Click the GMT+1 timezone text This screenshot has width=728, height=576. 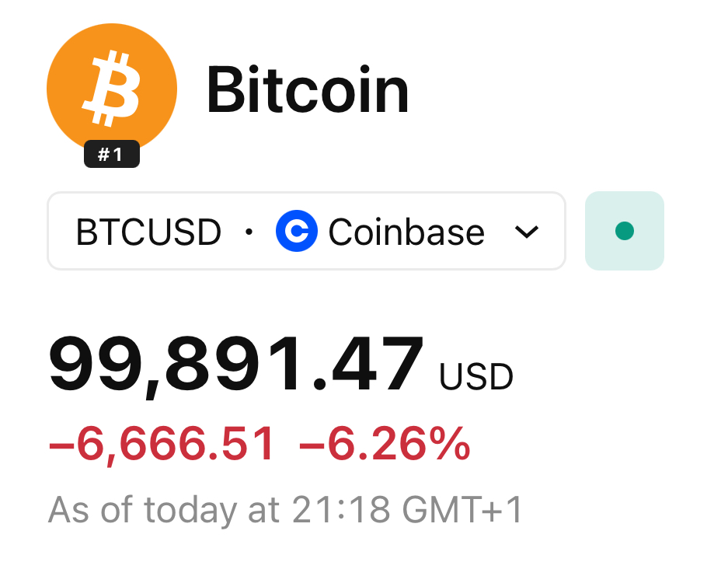[x=463, y=510]
